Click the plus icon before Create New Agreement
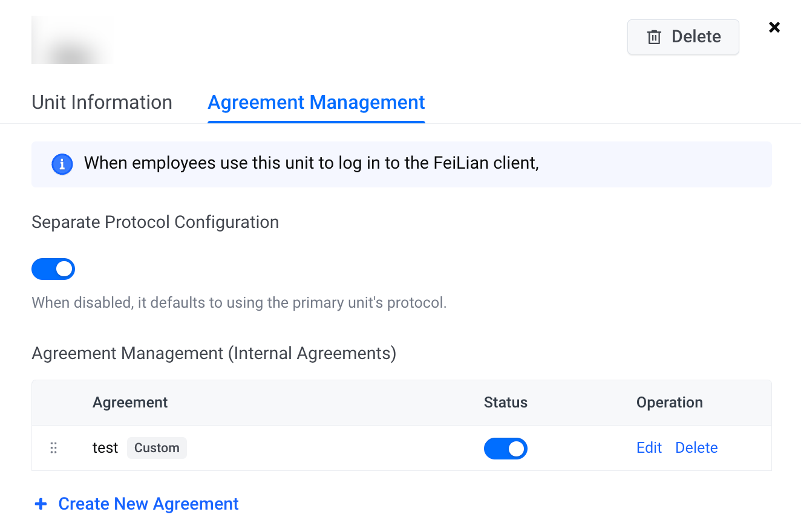801x532 pixels. click(x=41, y=504)
